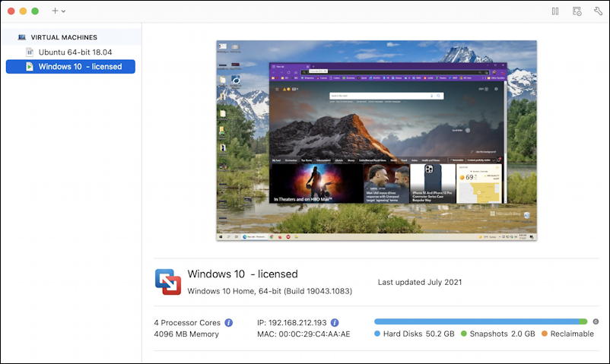Select Ubuntu 64-bit 18.04 in the sidebar
The width and height of the screenshot is (610, 364).
coord(75,52)
